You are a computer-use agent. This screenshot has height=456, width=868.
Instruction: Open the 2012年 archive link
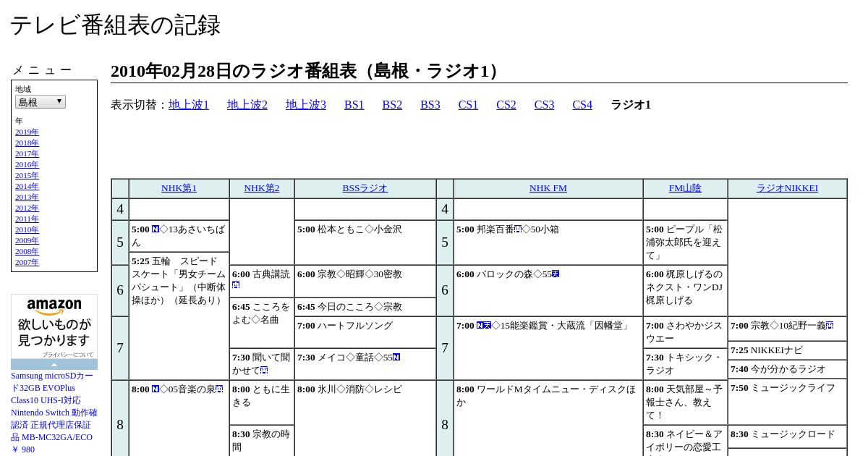coord(27,208)
